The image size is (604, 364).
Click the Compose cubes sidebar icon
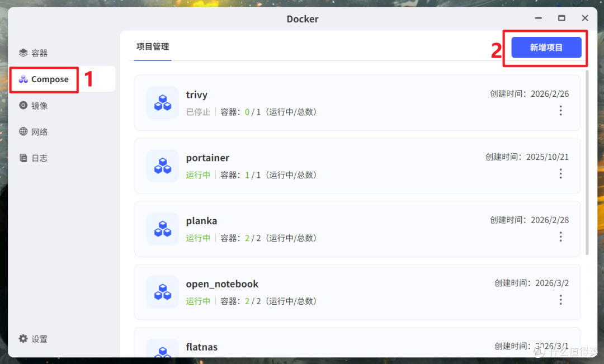23,79
